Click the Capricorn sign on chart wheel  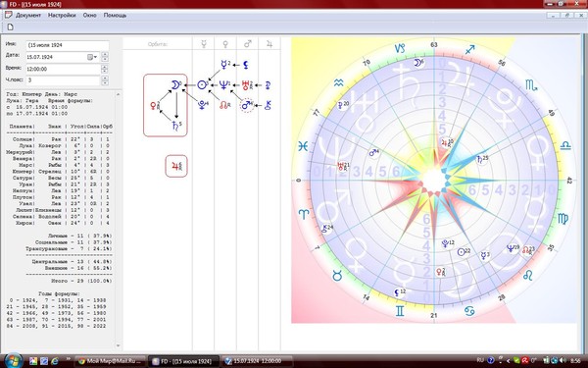[x=401, y=48]
